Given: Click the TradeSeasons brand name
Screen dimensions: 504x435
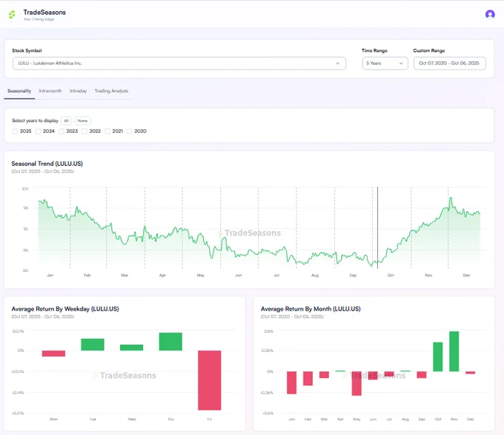Looking at the screenshot, I should click(x=44, y=12).
